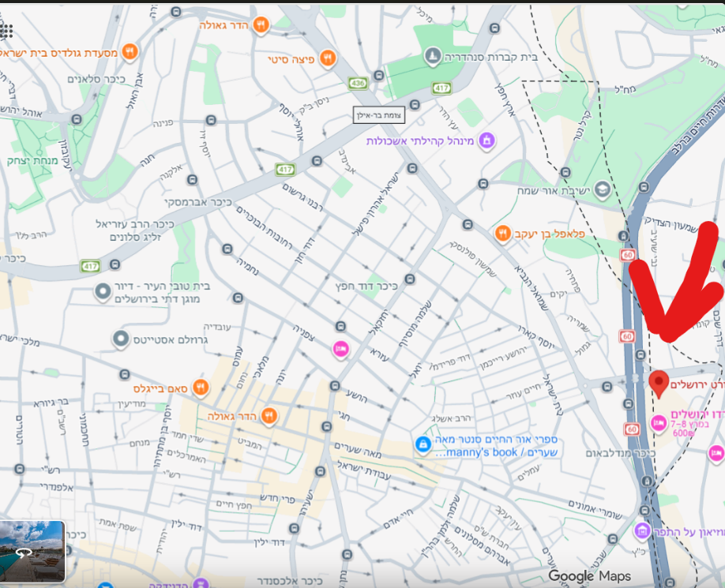Select the סאם בייגלס restaurant marker
The width and height of the screenshot is (725, 588).
[201, 387]
